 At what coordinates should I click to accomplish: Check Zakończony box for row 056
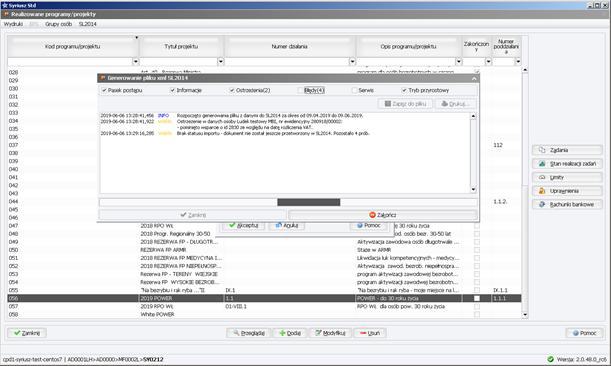(x=477, y=298)
